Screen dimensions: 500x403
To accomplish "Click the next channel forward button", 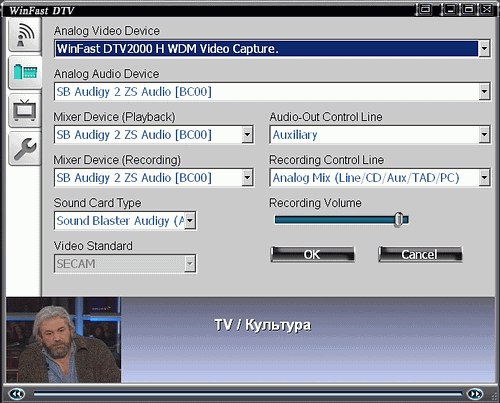I will [475, 394].
